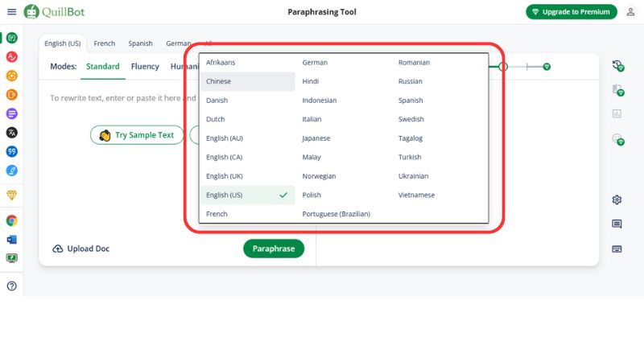Click the Upload Doc cloud icon

57,249
